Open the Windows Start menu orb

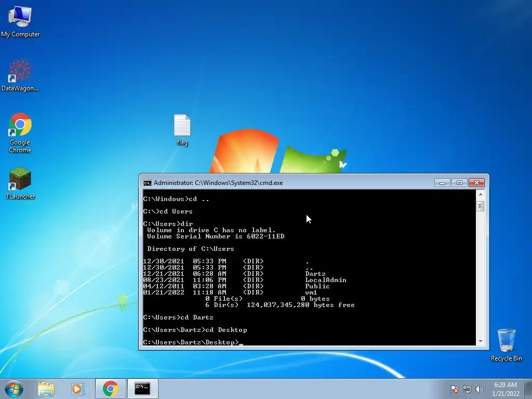click(14, 389)
